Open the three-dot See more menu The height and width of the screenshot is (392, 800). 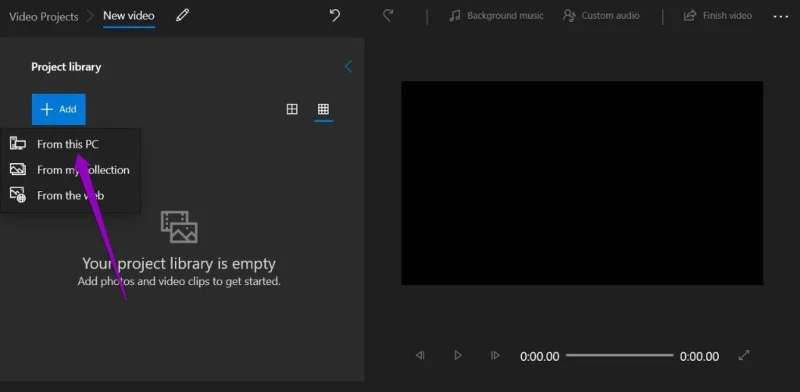[781, 17]
